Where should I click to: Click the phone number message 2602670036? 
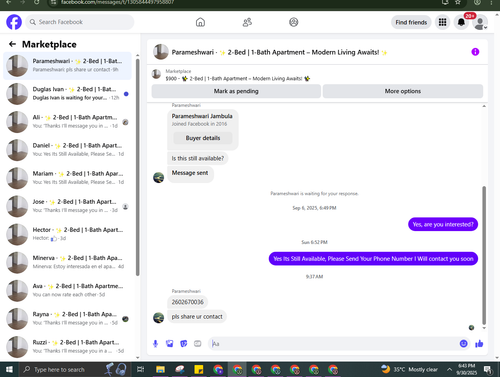pyautogui.click(x=187, y=302)
